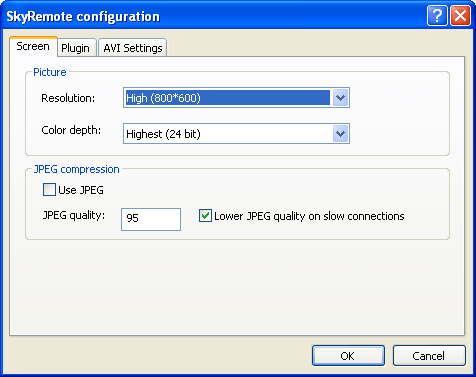Select the Screen tab

tap(33, 46)
